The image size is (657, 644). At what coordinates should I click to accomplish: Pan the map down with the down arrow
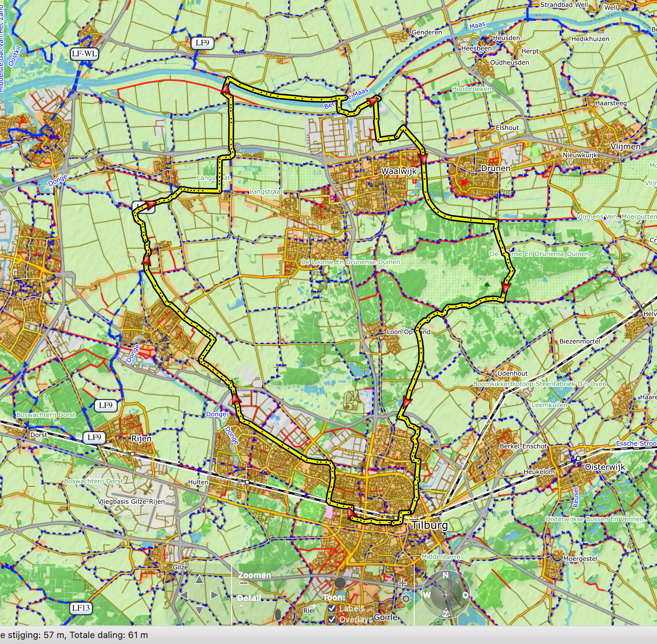tap(199, 611)
